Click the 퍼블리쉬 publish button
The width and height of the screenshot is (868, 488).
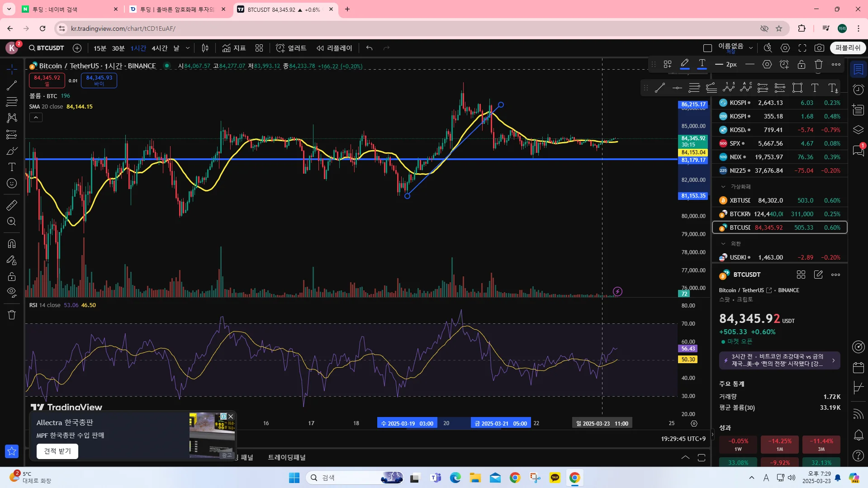848,48
